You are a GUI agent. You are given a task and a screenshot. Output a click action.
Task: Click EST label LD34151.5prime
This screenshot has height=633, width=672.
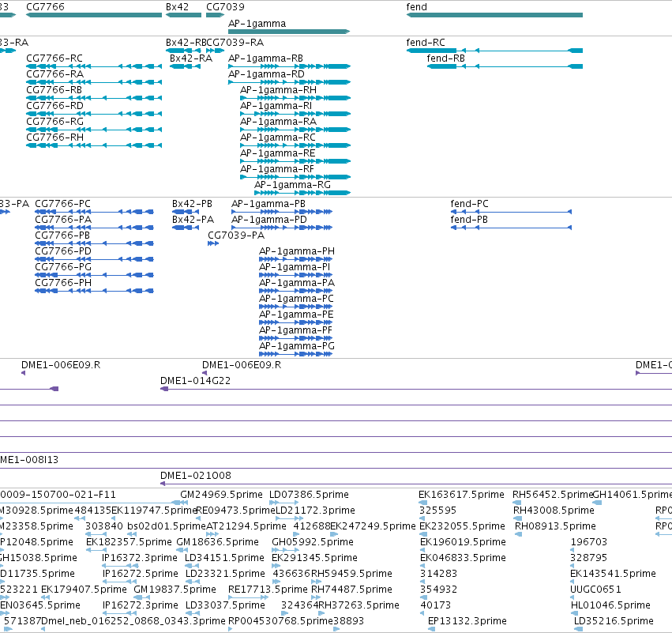click(224, 557)
